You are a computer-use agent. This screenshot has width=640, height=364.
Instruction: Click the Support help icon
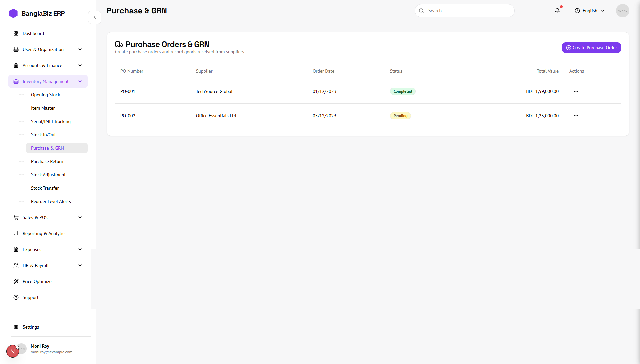(16, 297)
